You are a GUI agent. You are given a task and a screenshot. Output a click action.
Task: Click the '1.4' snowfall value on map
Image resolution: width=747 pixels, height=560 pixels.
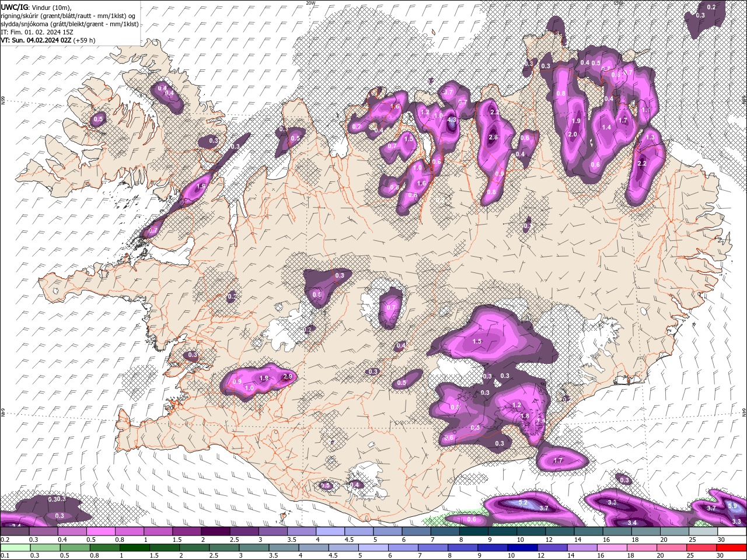pos(606,127)
